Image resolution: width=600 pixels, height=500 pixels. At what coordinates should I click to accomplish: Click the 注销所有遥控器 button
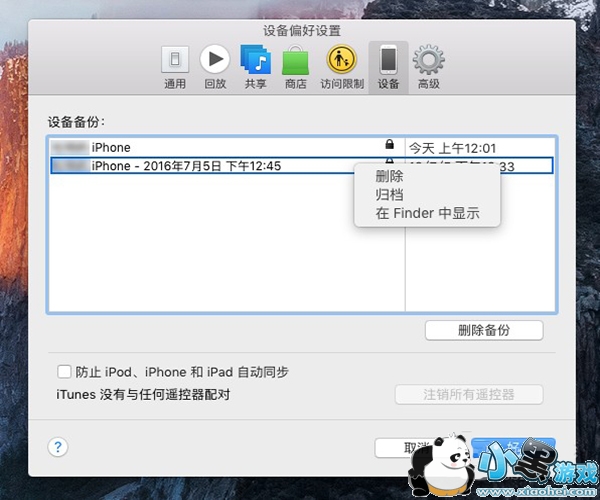469,394
